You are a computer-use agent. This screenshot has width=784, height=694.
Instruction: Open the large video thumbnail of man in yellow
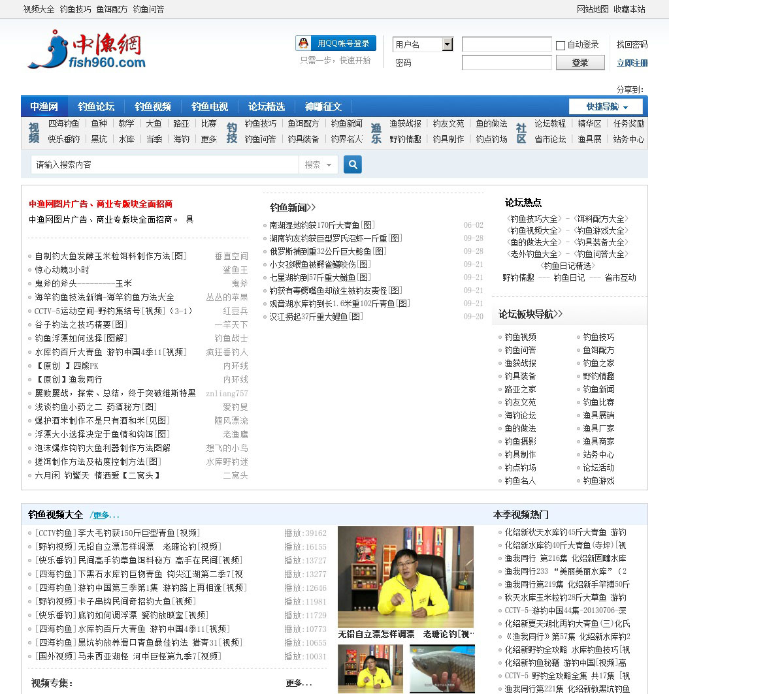tap(406, 576)
